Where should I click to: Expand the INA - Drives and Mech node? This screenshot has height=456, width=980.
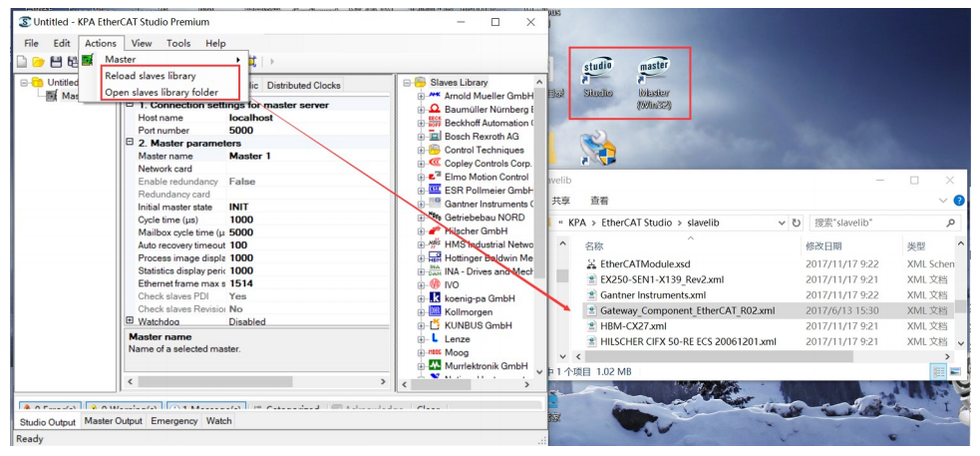(x=421, y=271)
